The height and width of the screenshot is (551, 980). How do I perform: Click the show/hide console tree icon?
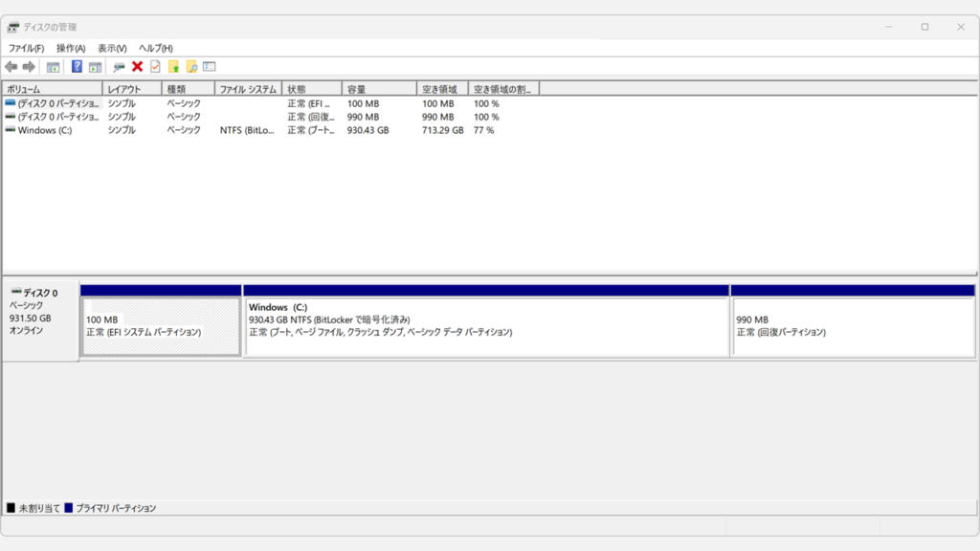pos(54,67)
